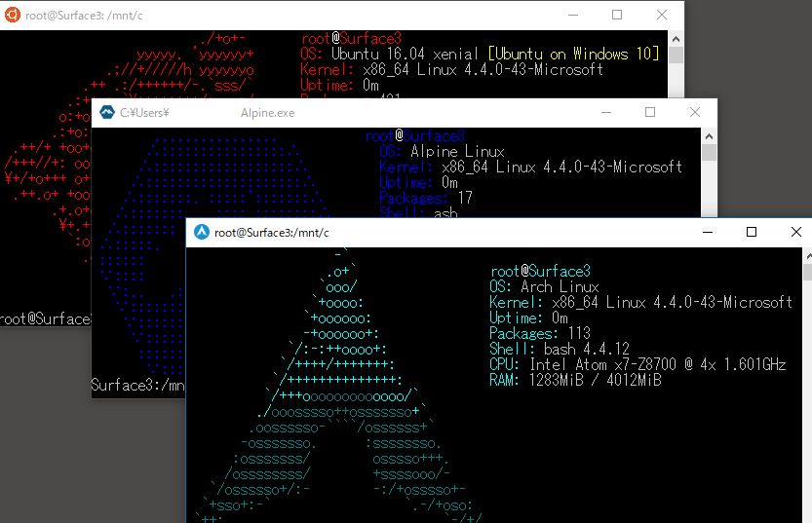Click the Alpine terminal's scrollbar thumb
The image size is (812, 523).
(x=710, y=153)
